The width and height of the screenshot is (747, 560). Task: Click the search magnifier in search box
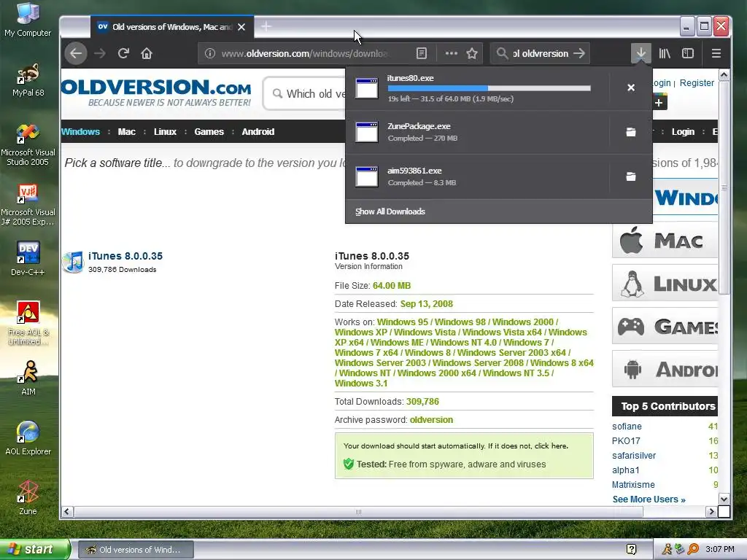click(502, 53)
